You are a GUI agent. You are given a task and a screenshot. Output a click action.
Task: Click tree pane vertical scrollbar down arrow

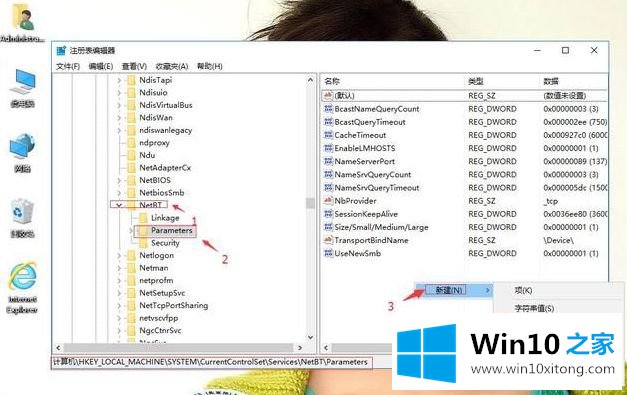pos(311,338)
